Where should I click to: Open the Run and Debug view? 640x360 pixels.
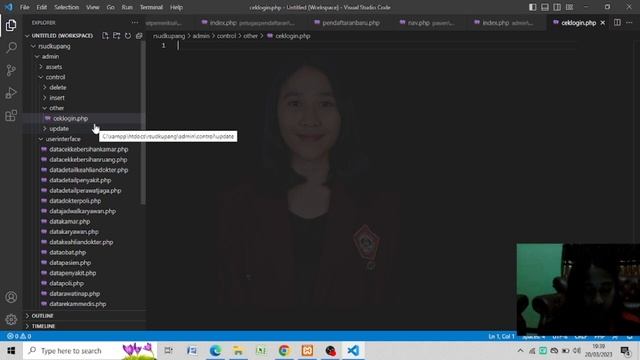11,93
